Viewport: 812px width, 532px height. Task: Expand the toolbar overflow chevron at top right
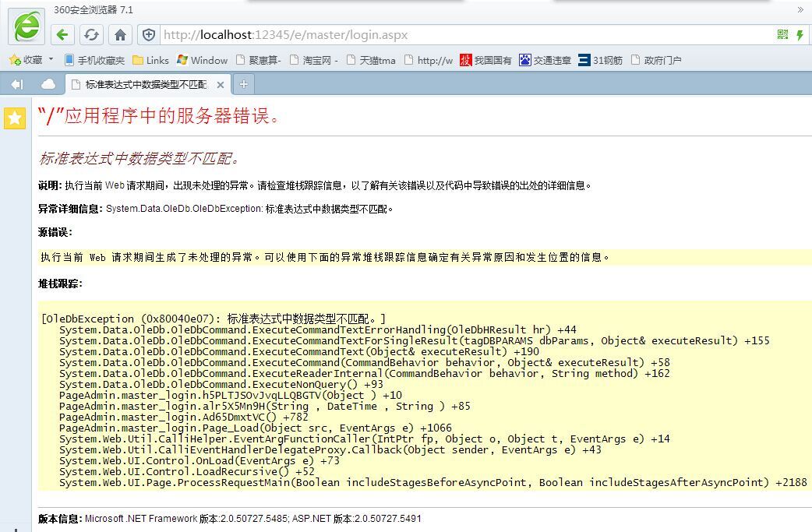click(x=800, y=10)
